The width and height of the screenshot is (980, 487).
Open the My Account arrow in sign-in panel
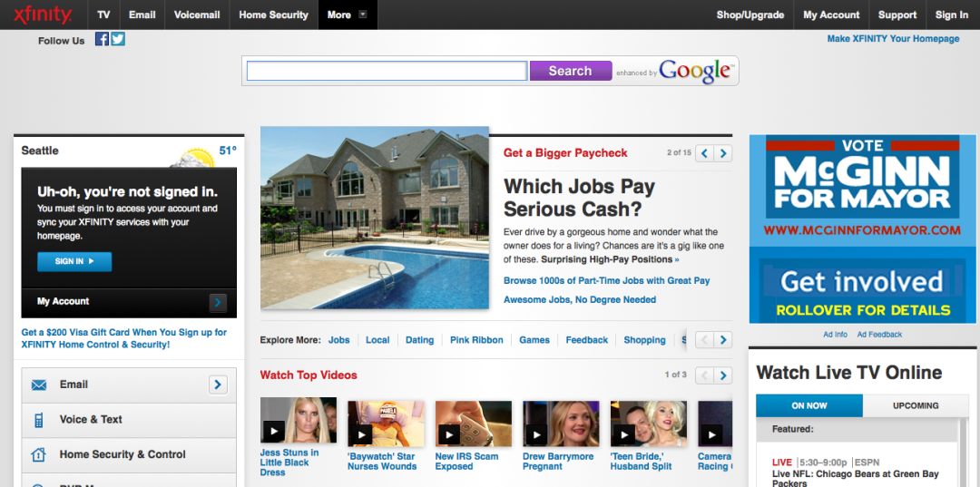pyautogui.click(x=218, y=303)
